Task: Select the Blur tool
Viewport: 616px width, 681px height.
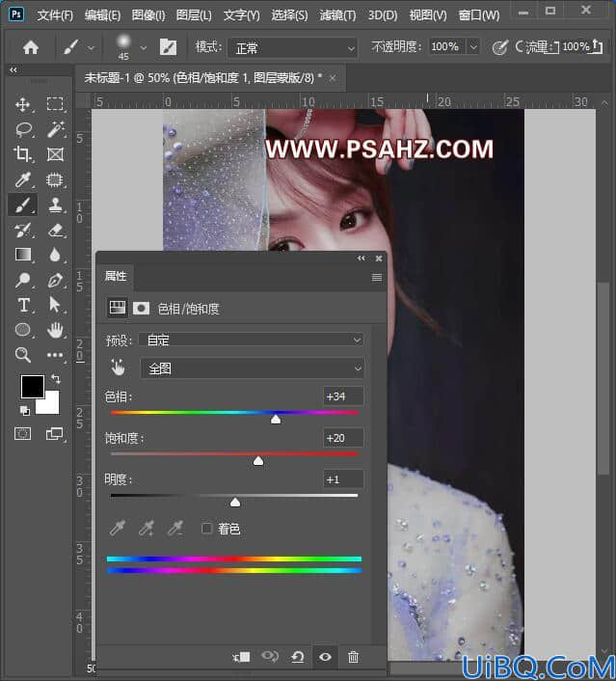Action: point(55,255)
